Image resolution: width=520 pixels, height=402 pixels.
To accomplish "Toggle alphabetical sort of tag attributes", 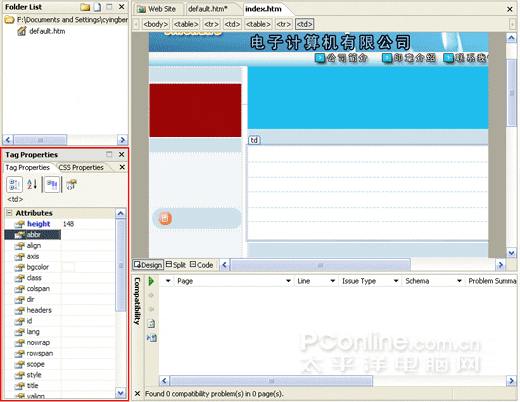I will pos(32,184).
